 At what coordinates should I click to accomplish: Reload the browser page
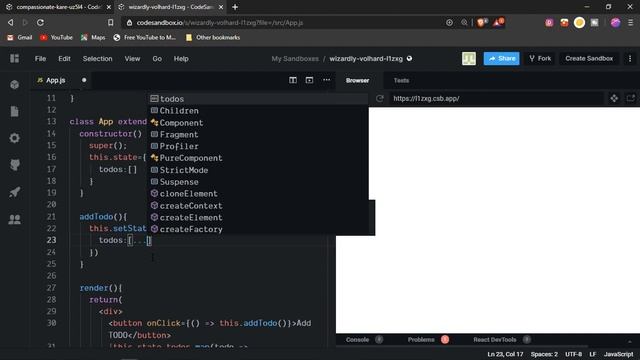(x=40, y=22)
